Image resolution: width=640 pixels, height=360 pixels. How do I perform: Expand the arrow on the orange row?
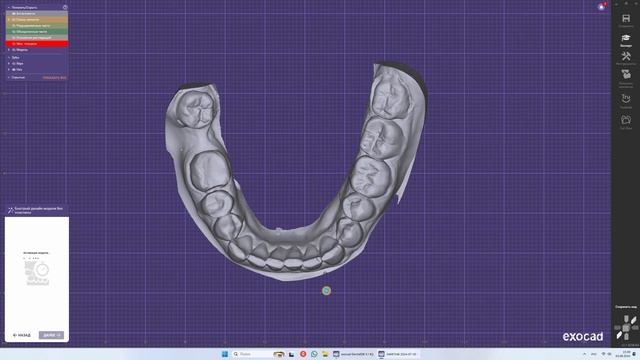coord(9,20)
